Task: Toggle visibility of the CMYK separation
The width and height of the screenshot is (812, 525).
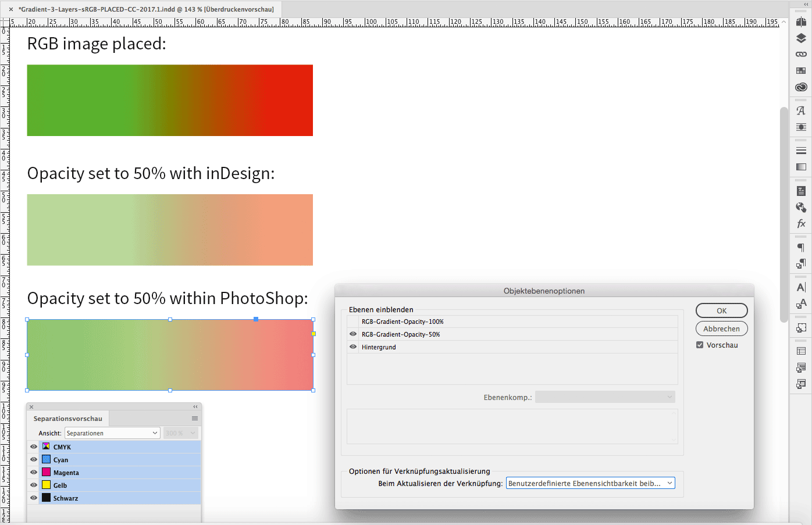Action: [34, 447]
